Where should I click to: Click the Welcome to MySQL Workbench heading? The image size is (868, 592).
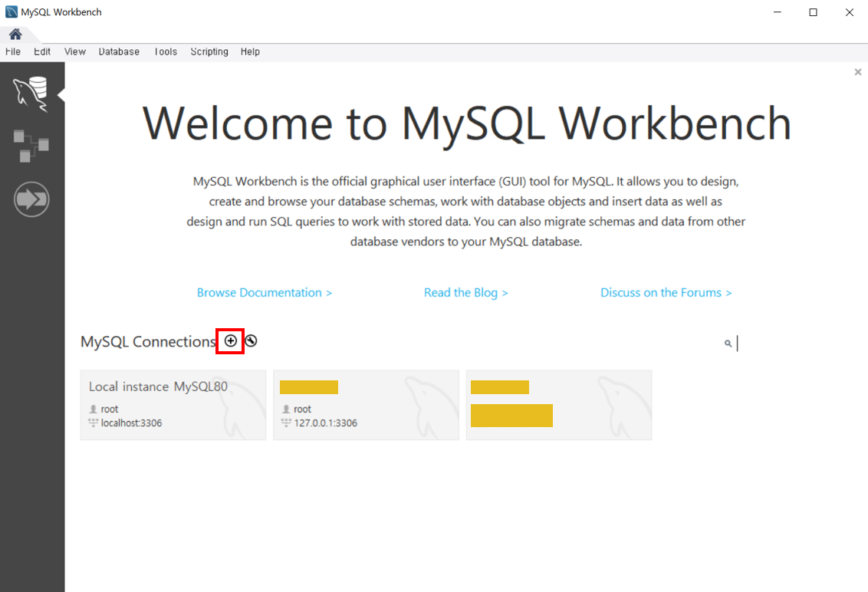[x=467, y=124]
